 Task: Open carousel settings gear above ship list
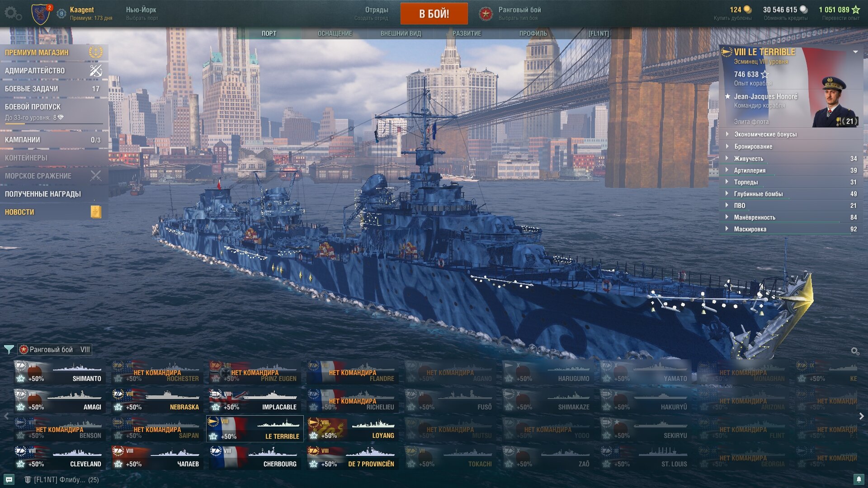pyautogui.click(x=855, y=351)
